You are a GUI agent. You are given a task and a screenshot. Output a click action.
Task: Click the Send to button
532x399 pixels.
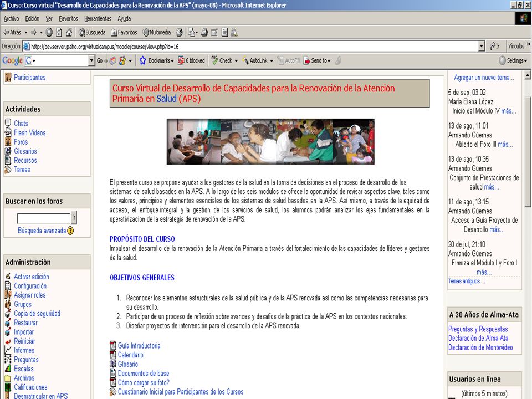point(317,60)
